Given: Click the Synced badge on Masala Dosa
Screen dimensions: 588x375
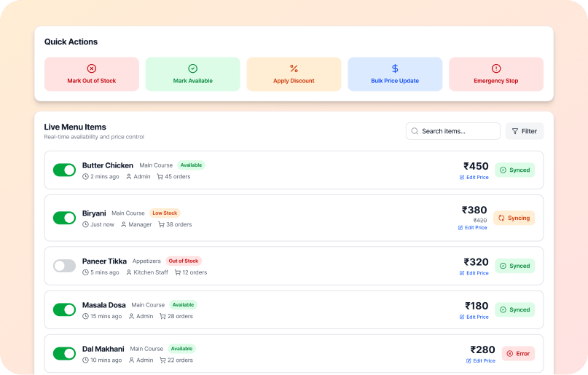Looking at the screenshot, I should coord(515,309).
